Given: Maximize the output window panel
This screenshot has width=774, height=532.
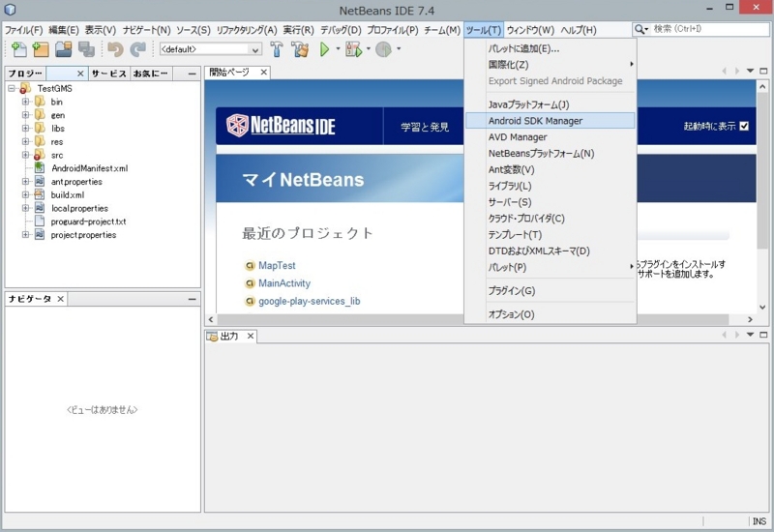Looking at the screenshot, I should [x=763, y=335].
